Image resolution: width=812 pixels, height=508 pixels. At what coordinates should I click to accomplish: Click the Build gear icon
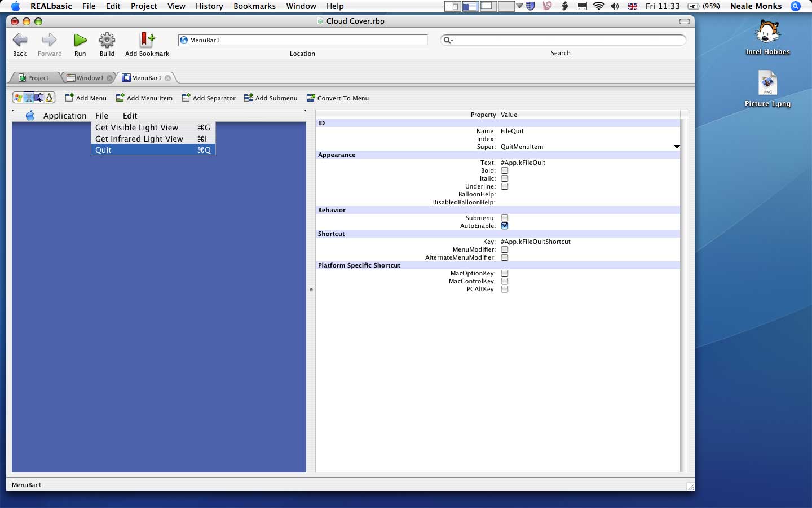pyautogui.click(x=107, y=40)
